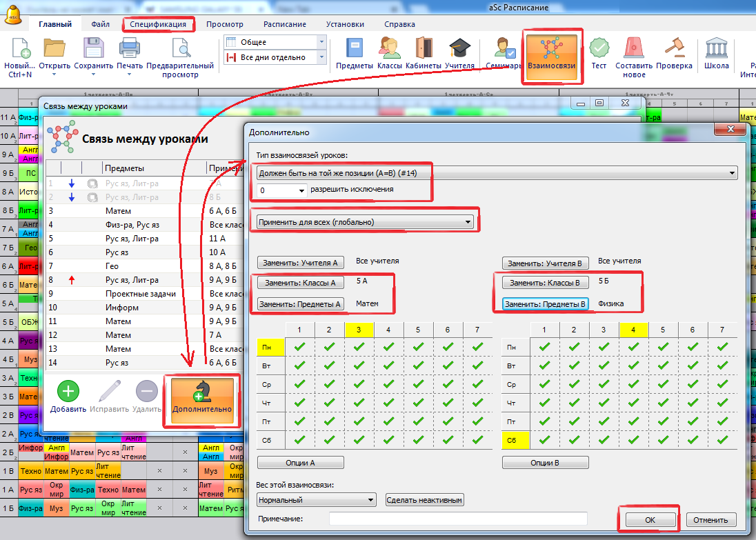
Task: Click the Примечание text input field
Action: [x=458, y=519]
